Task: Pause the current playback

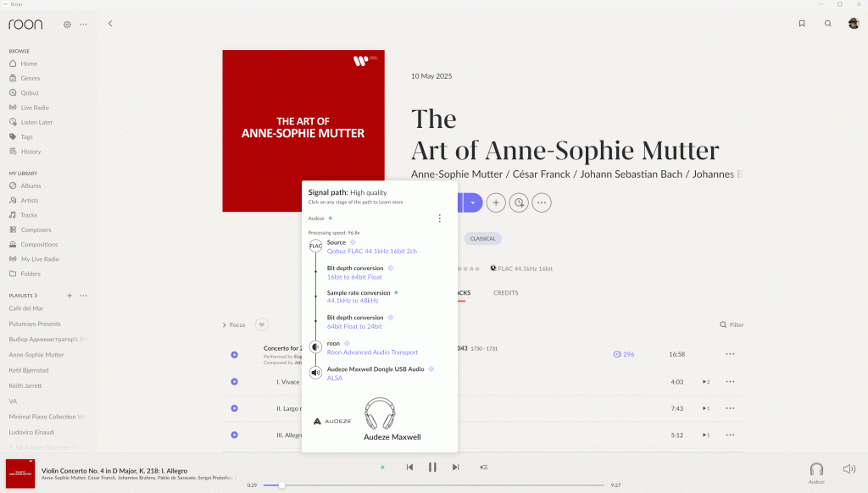Action: pyautogui.click(x=432, y=468)
